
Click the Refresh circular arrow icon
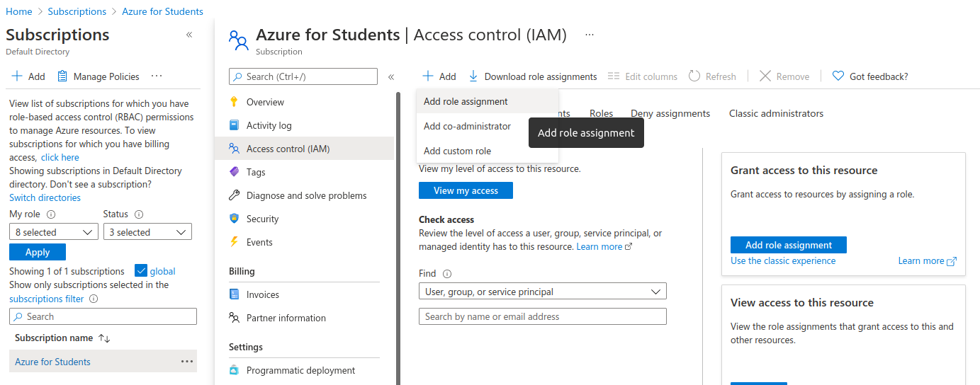tap(694, 76)
